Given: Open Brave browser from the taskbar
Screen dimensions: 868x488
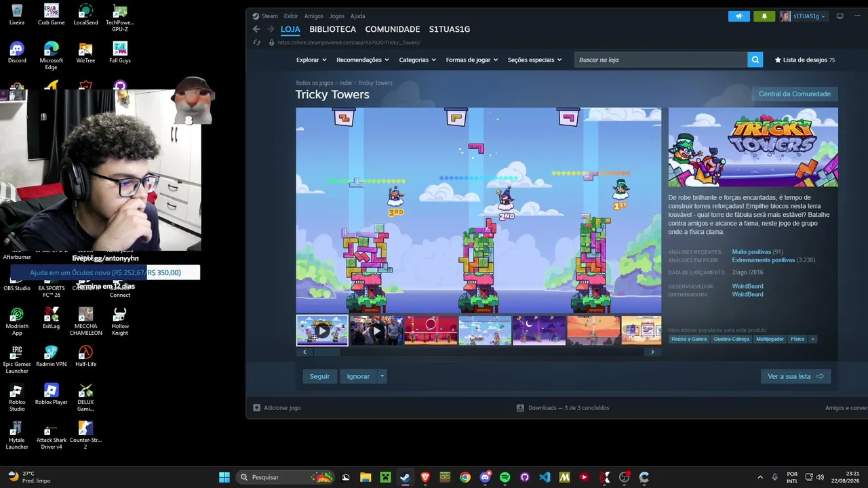Looking at the screenshot, I should point(425,477).
